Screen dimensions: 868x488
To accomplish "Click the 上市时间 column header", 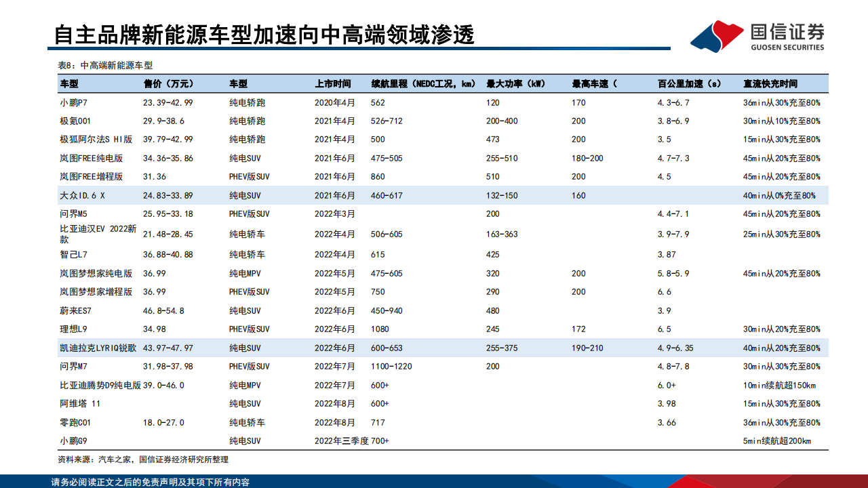I will 333,84.
